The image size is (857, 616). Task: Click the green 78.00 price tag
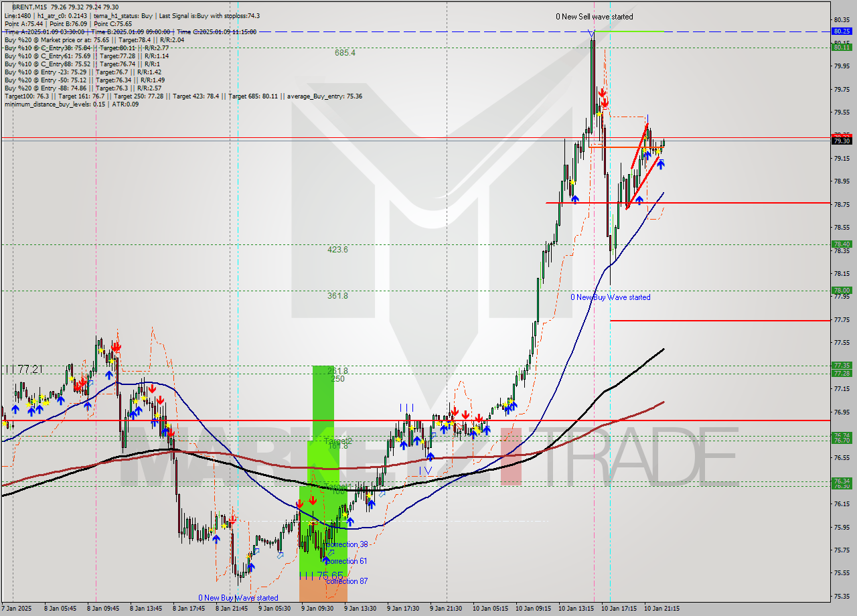click(x=842, y=291)
